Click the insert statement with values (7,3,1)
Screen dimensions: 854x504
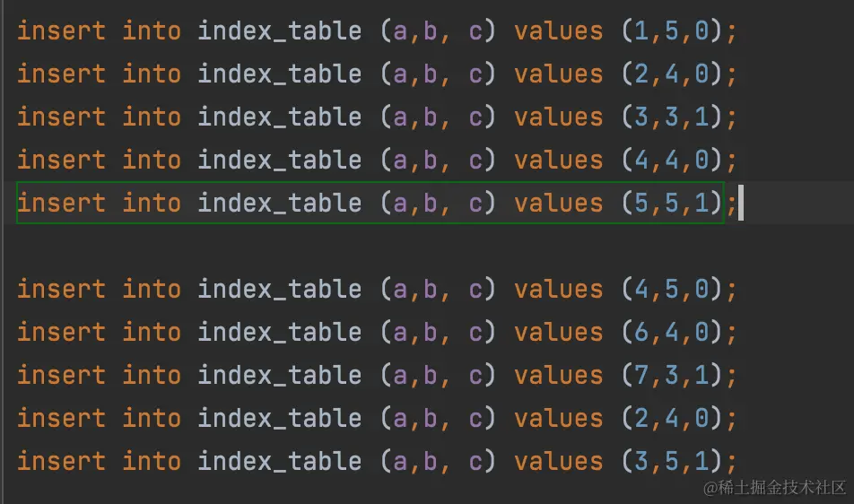click(377, 375)
